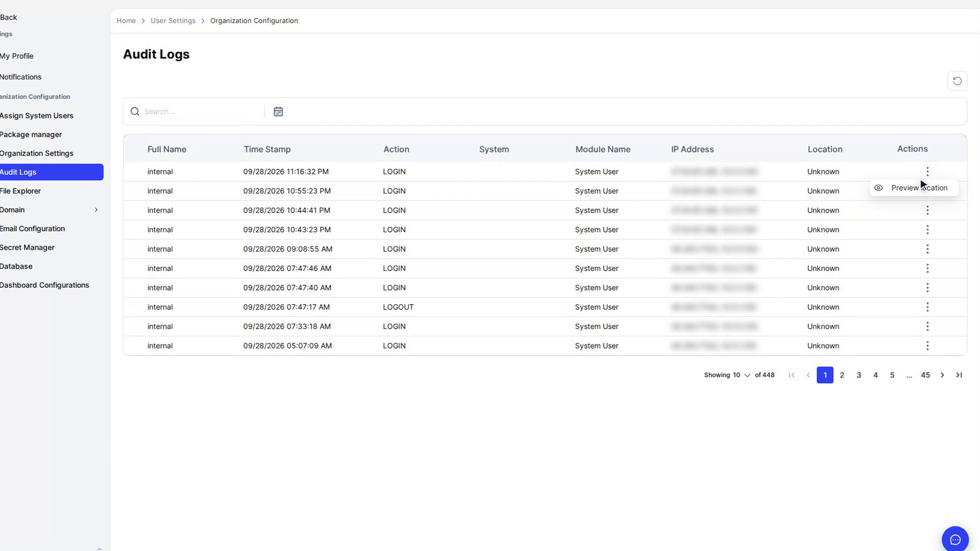This screenshot has height=551, width=980.
Task: Jump to page 45
Action: pos(925,375)
